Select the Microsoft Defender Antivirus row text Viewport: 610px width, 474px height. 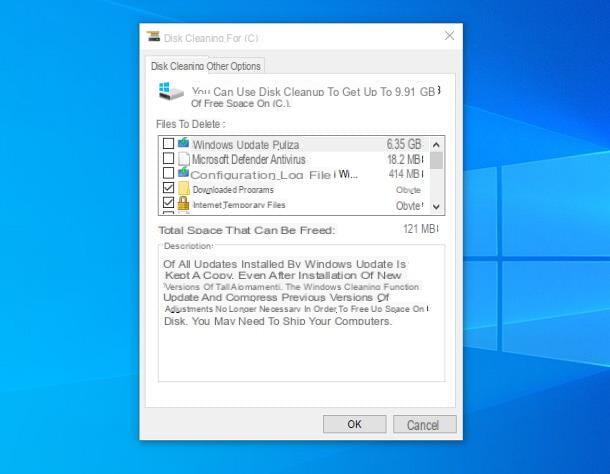click(249, 159)
